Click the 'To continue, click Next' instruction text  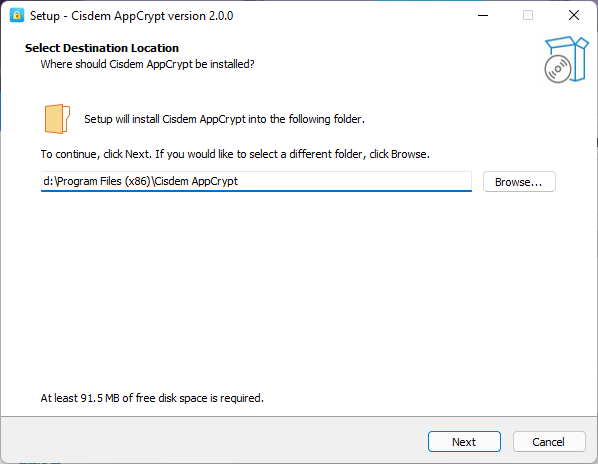[x=235, y=154]
